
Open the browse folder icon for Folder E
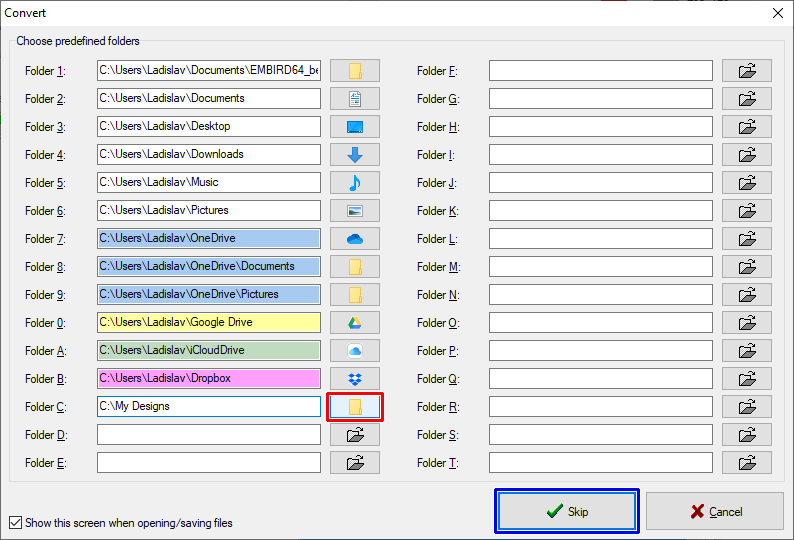coord(355,463)
